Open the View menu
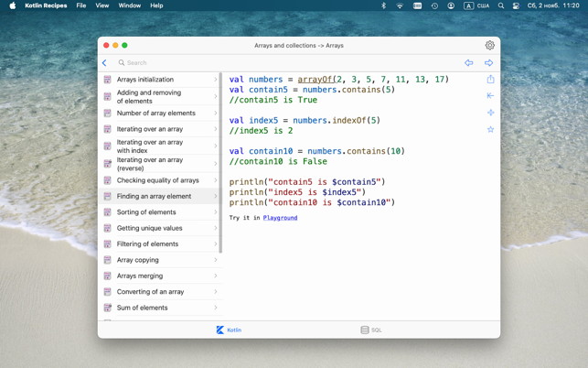 102,5
